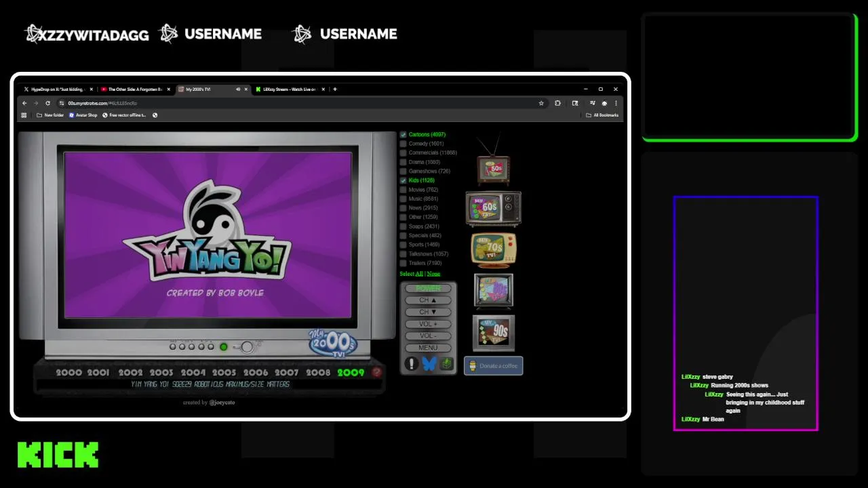This screenshot has width=868, height=488.
Task: Open the Avatar Shop bookmark
Action: [83, 115]
